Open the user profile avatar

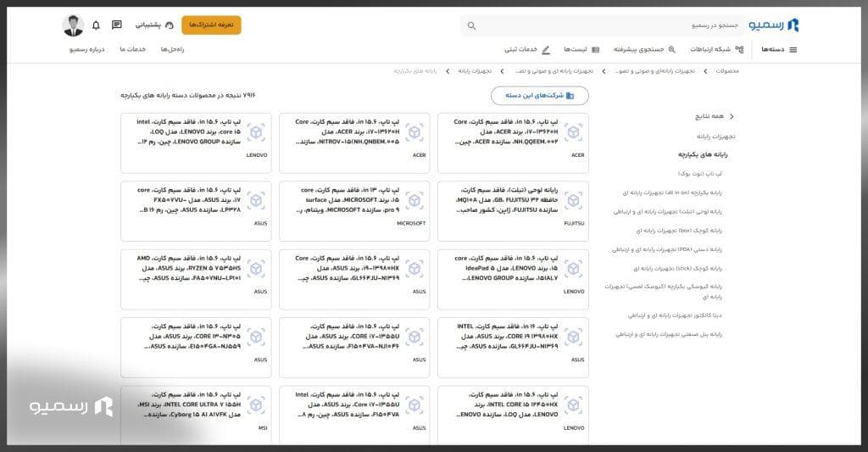(x=73, y=25)
